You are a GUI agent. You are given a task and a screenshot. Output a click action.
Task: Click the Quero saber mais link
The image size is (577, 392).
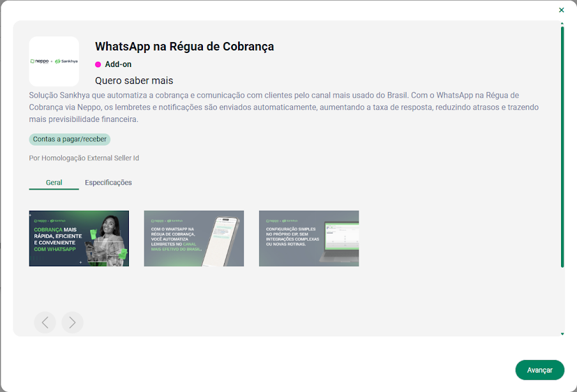tap(134, 80)
